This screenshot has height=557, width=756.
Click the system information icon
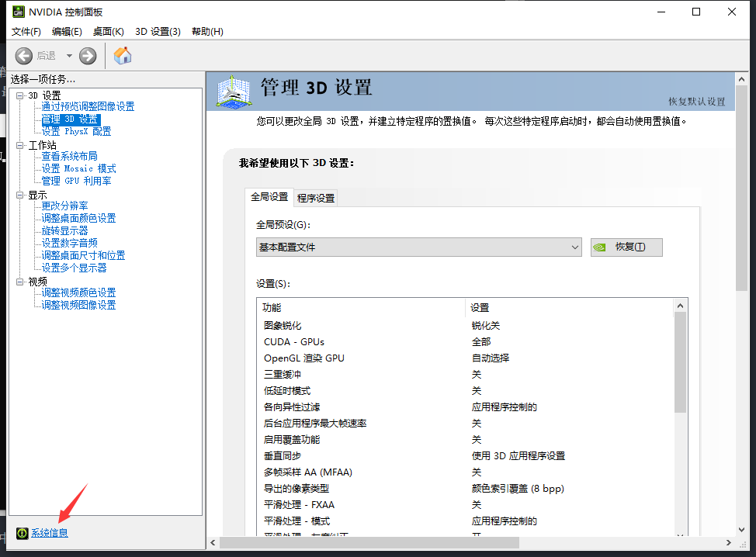[x=23, y=533]
